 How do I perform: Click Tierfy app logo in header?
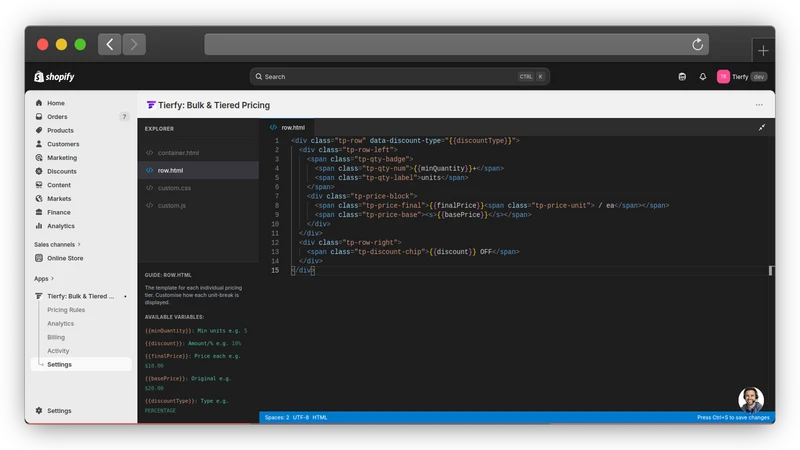coord(151,105)
